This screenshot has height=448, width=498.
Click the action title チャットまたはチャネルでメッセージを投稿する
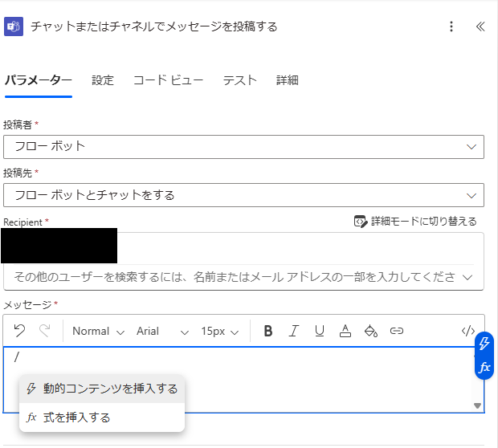[x=154, y=26]
